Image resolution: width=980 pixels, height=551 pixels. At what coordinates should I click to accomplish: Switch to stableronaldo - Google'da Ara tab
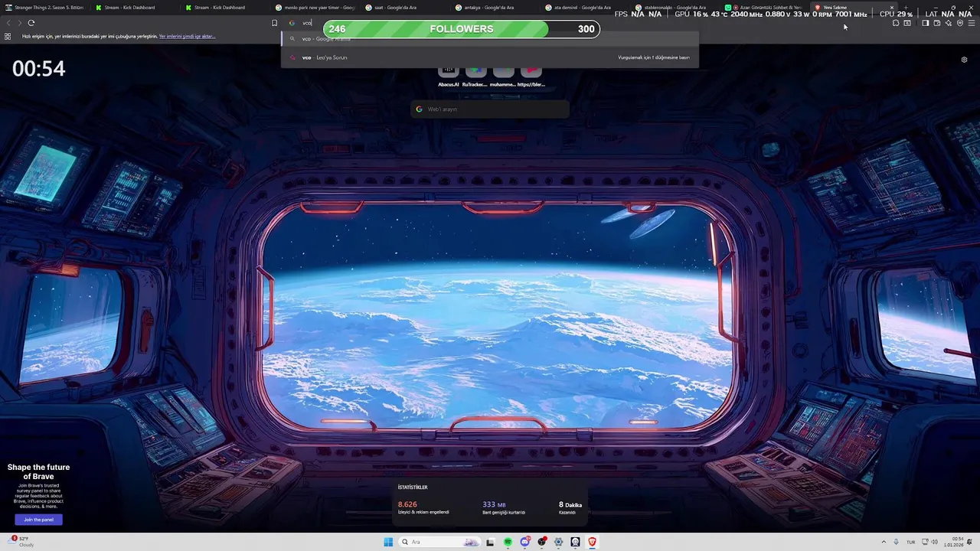(x=674, y=8)
